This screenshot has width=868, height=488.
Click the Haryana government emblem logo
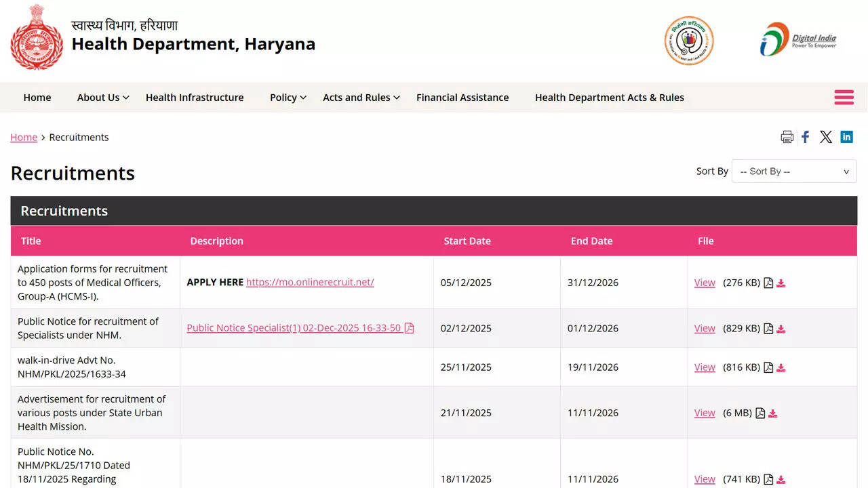point(37,39)
